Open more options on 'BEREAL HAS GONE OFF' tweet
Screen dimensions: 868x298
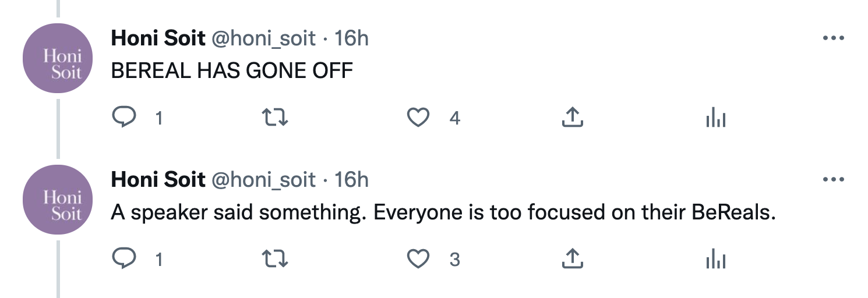pyautogui.click(x=833, y=38)
